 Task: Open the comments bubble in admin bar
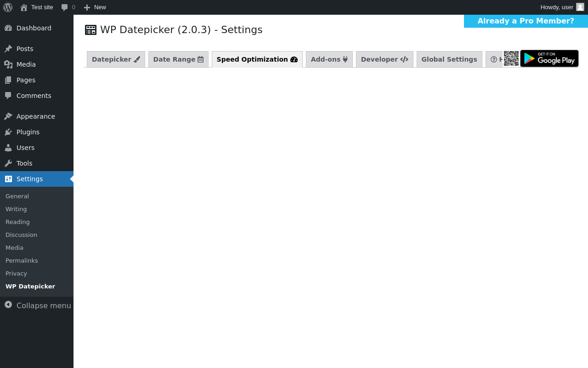click(x=68, y=7)
